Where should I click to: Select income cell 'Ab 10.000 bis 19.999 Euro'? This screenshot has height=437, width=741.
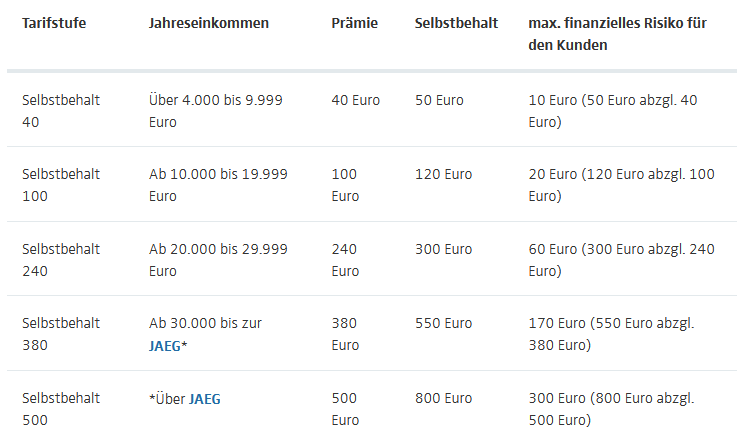(218, 185)
